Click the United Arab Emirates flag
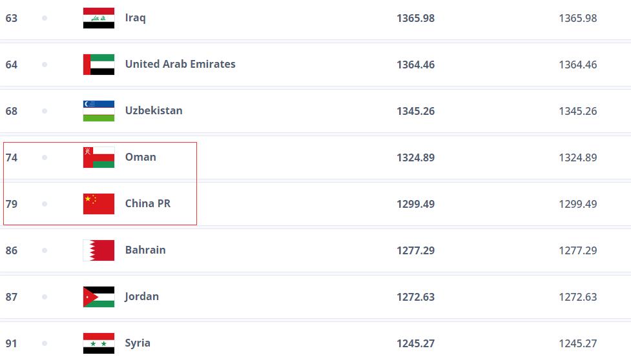The width and height of the screenshot is (631, 364). pos(99,65)
